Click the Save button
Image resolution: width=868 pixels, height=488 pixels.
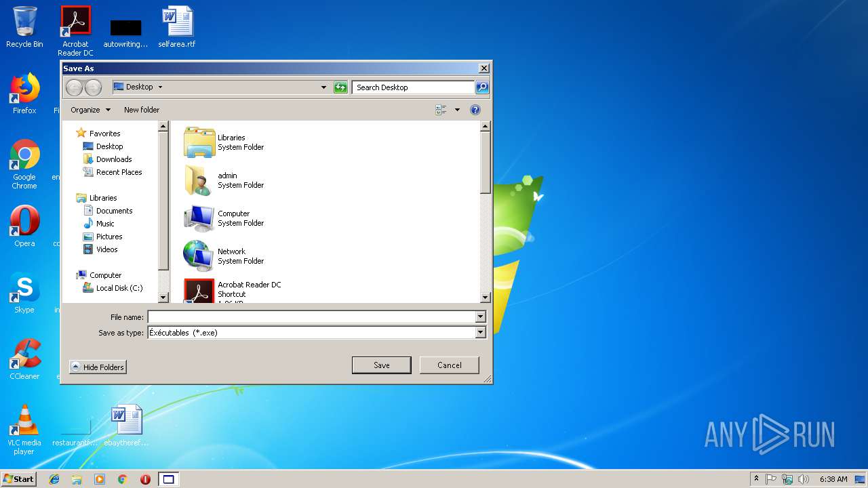point(382,365)
